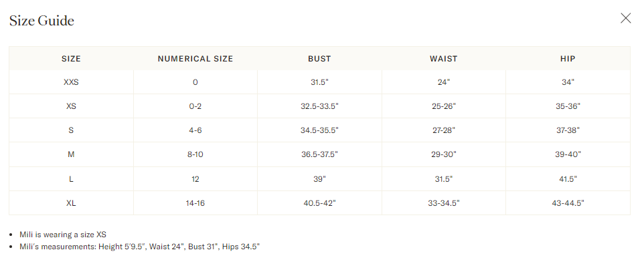This screenshot has width=644, height=272.
Task: Click the SIZE column header
Action: tap(71, 59)
